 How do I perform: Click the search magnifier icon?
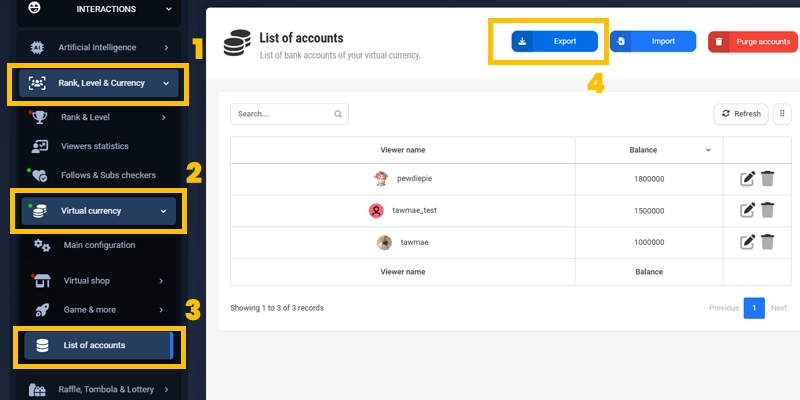tap(338, 114)
